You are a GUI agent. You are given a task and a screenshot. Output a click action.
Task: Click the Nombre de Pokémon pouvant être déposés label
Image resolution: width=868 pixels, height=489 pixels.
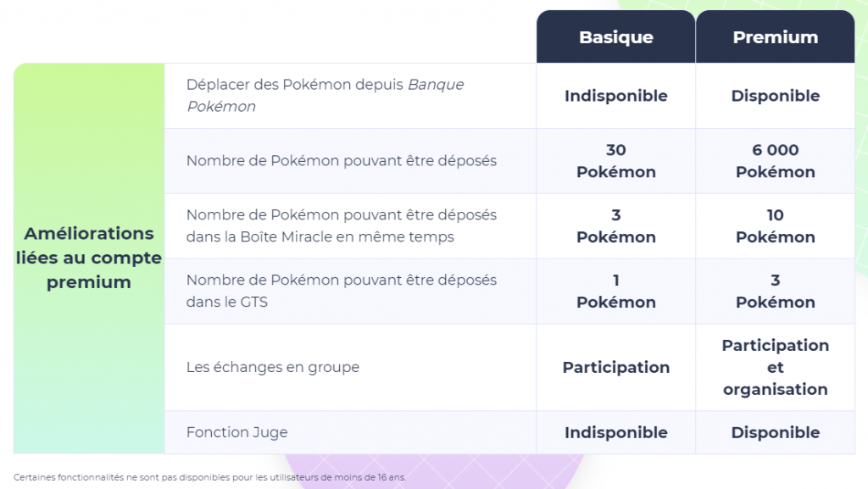tap(341, 161)
